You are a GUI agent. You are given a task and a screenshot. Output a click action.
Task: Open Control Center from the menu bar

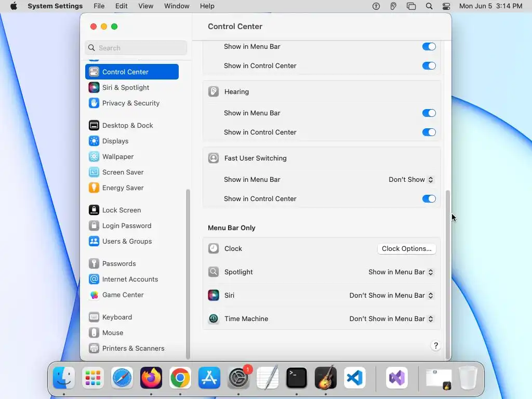tap(446, 6)
